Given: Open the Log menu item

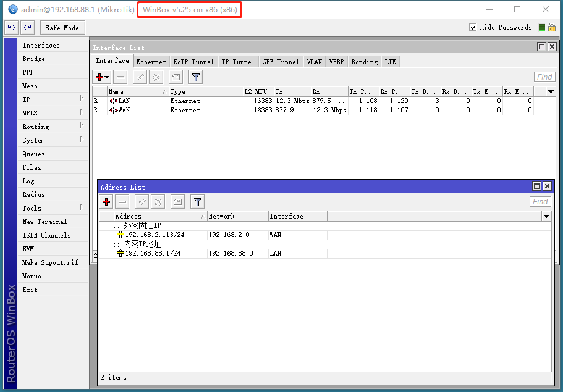Looking at the screenshot, I should pos(53,181).
